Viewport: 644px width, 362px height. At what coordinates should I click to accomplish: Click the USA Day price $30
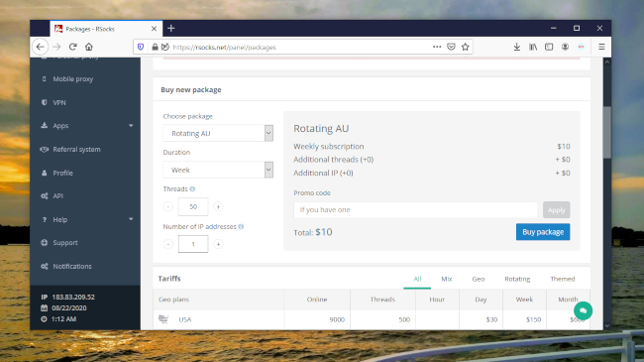click(491, 319)
